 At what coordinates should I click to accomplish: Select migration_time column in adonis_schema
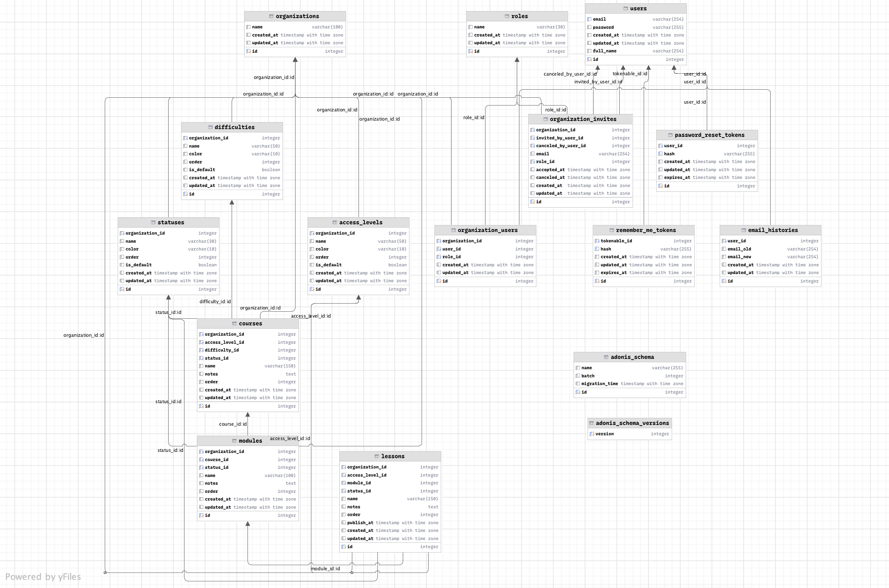click(x=630, y=384)
